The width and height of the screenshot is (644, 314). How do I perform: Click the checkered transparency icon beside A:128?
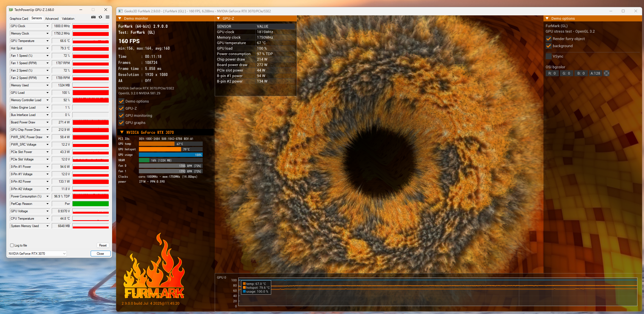click(x=607, y=73)
